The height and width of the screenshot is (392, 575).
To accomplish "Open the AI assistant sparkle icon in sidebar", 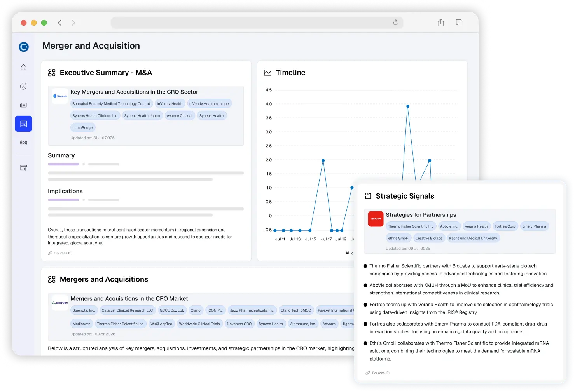I will click(x=24, y=86).
